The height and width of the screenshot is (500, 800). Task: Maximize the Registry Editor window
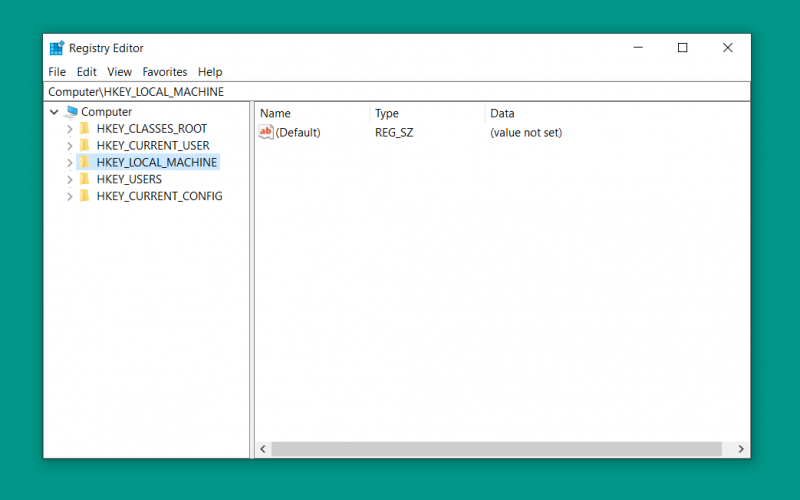(683, 47)
